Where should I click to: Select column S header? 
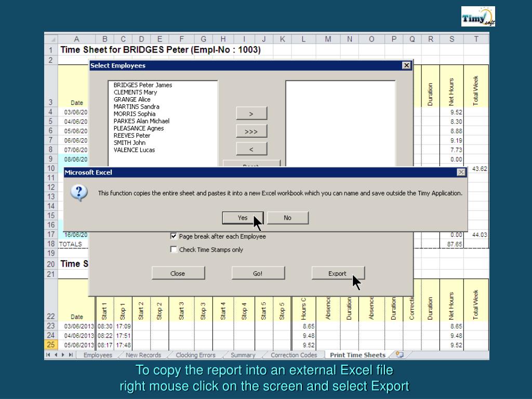(451, 39)
